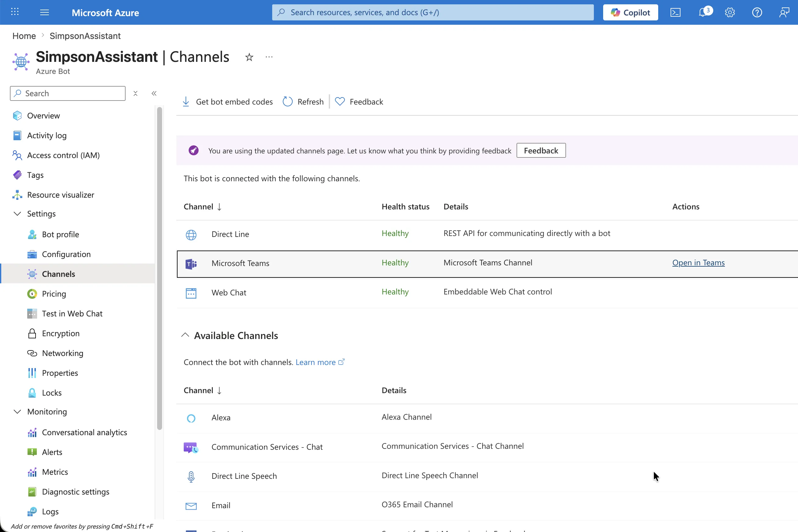Open Networking settings
The width and height of the screenshot is (798, 532).
[x=62, y=353]
